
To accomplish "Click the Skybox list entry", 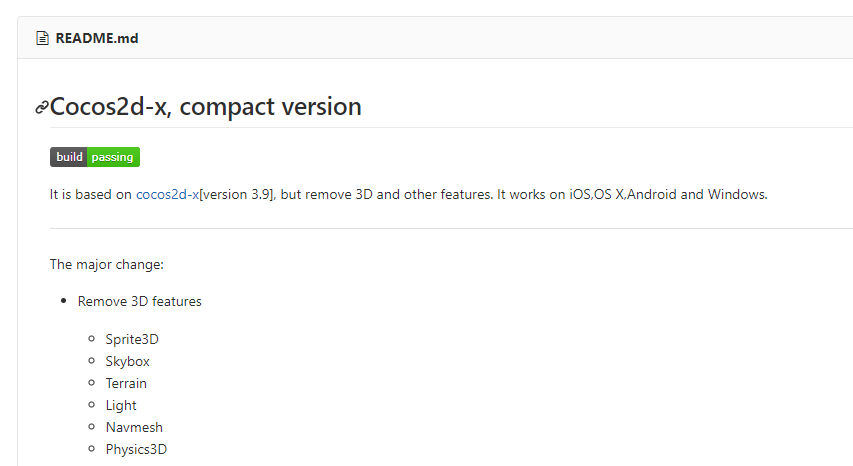I will 128,361.
